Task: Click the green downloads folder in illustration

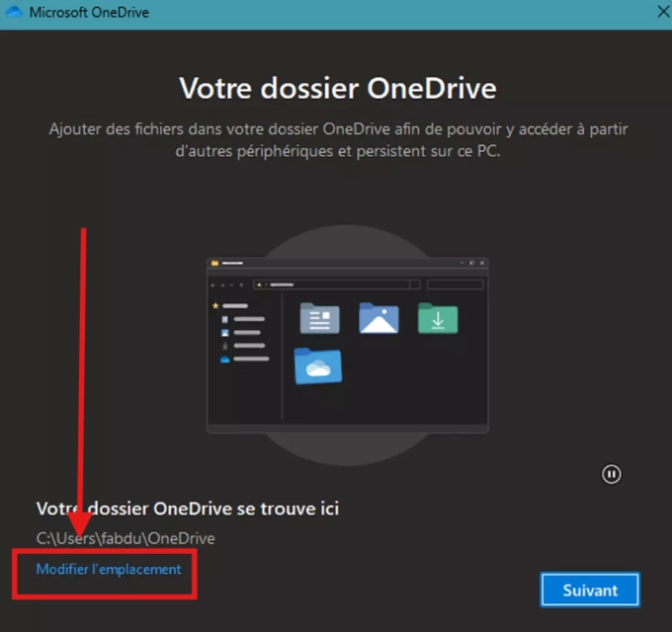Action: coord(438,318)
